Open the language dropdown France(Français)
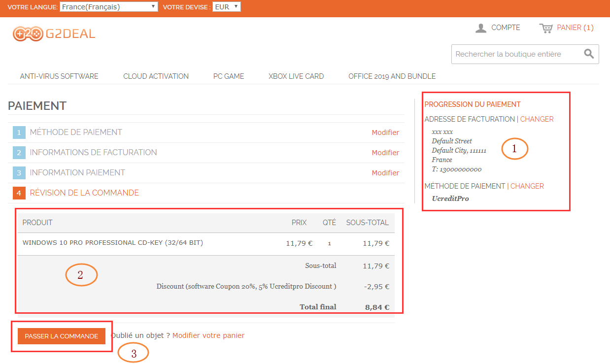Screen dimensions: 610x364 point(109,7)
